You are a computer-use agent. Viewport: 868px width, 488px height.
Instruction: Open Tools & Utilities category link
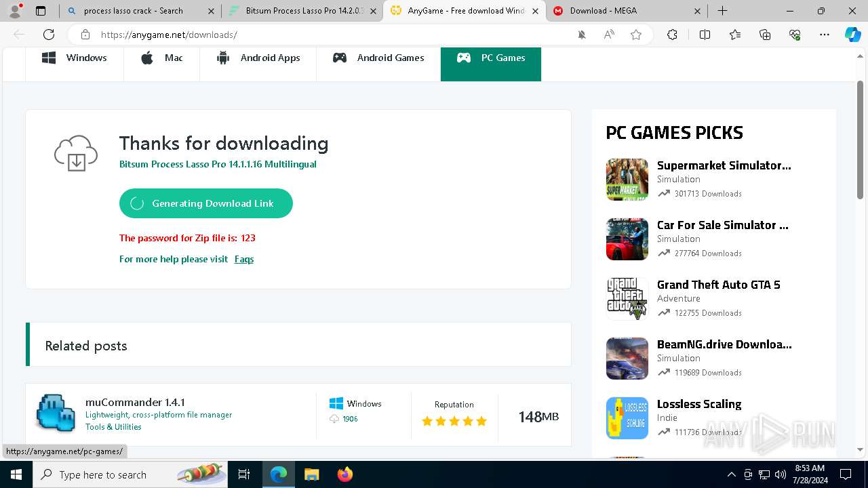(113, 427)
